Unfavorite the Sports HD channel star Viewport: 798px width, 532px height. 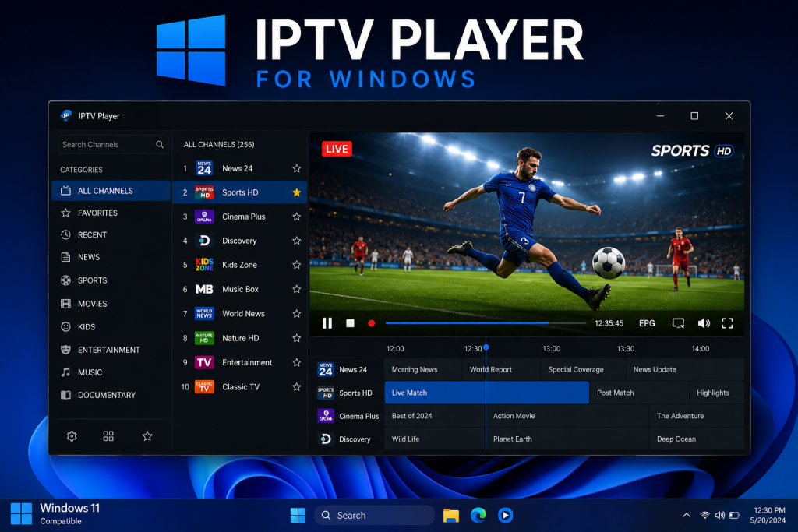pyautogui.click(x=297, y=192)
